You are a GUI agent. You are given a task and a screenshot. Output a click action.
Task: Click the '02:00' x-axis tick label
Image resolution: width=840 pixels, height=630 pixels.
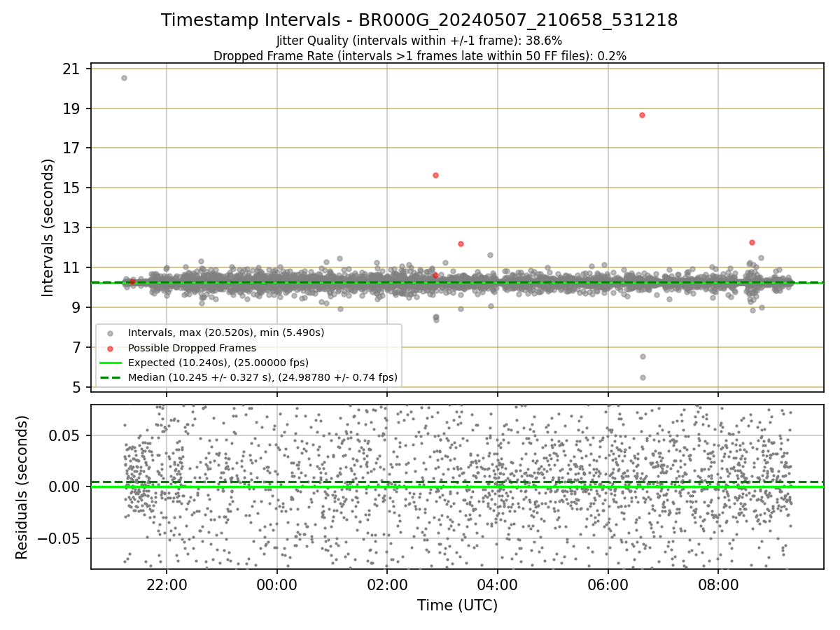click(x=387, y=584)
